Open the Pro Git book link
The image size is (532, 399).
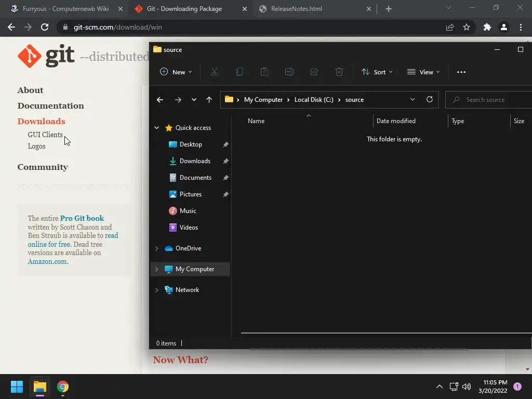tap(82, 218)
